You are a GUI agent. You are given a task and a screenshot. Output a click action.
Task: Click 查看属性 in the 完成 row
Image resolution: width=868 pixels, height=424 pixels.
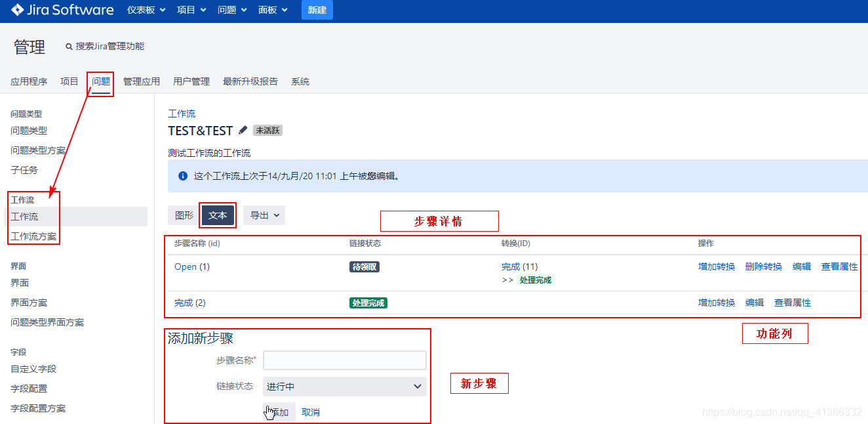pyautogui.click(x=793, y=303)
